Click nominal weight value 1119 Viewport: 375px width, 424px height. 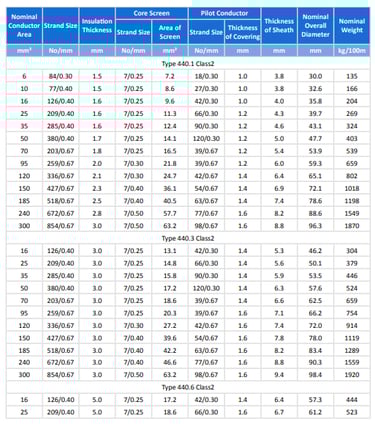coord(352,338)
